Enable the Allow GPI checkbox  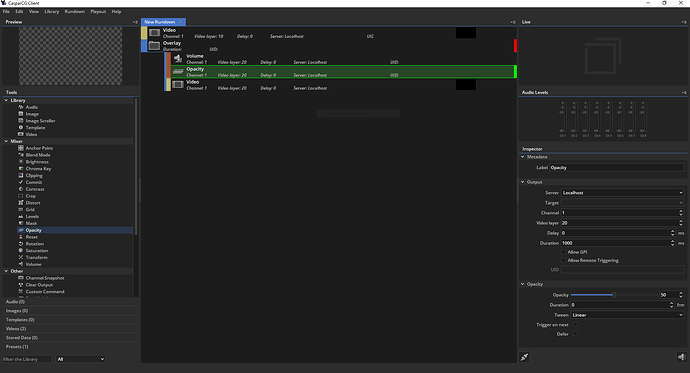563,252
